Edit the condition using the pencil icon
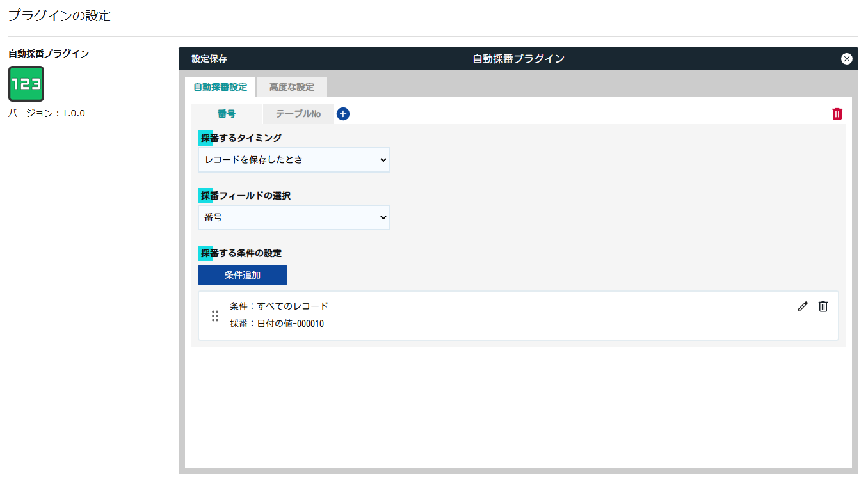This screenshot has width=868, height=488. (x=802, y=306)
